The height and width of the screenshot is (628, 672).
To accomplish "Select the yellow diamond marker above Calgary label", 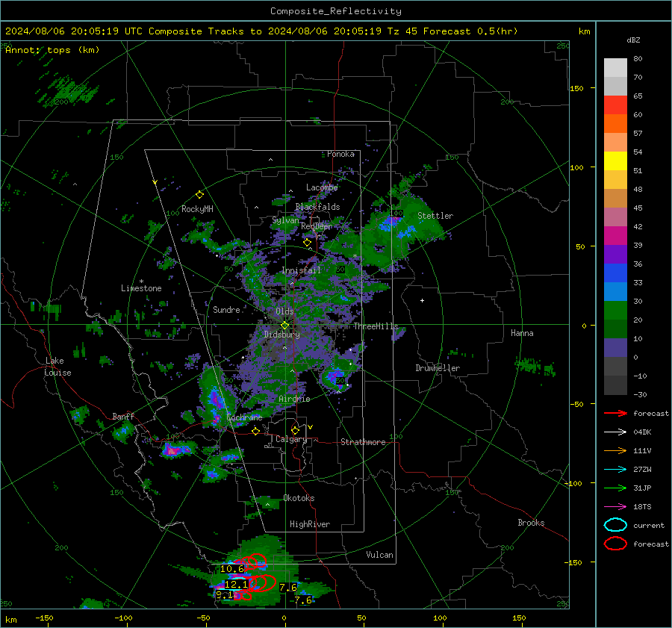I will tap(295, 430).
